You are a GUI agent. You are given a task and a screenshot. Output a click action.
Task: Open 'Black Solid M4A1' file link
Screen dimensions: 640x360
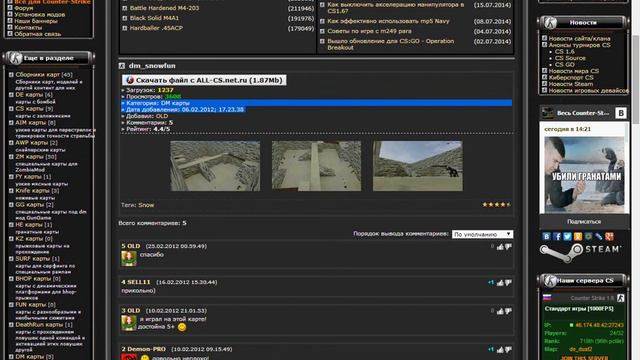pos(154,18)
